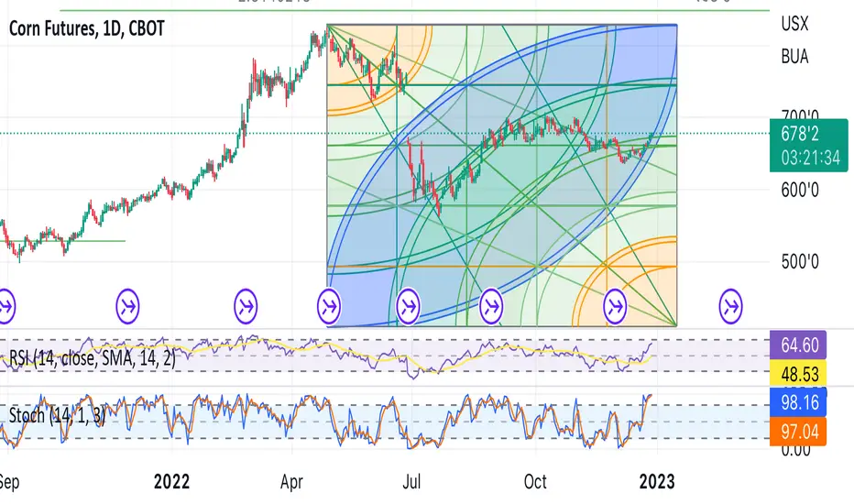Click the 500'0 price axis level
Screen dimensions: 854x504
click(800, 261)
